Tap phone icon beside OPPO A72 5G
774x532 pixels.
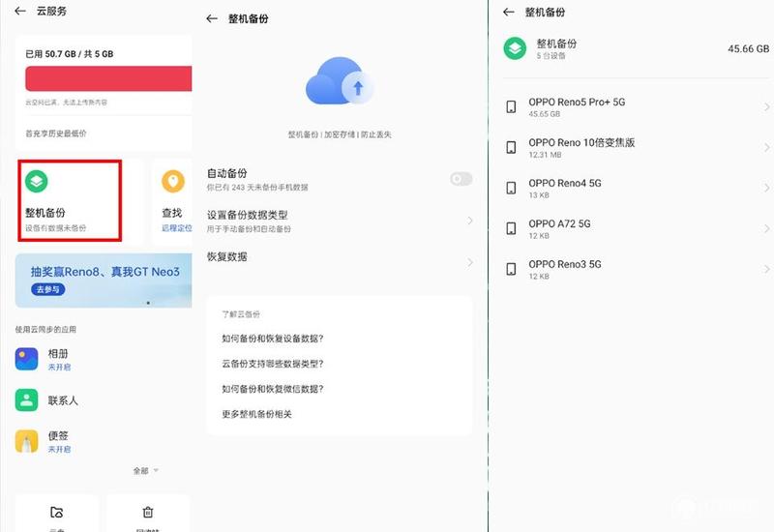[x=512, y=228]
